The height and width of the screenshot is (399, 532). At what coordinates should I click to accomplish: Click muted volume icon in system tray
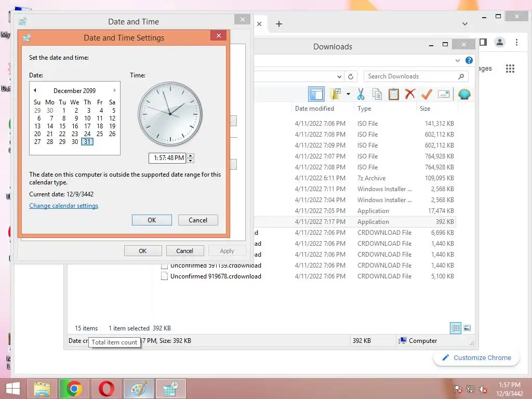click(483, 389)
